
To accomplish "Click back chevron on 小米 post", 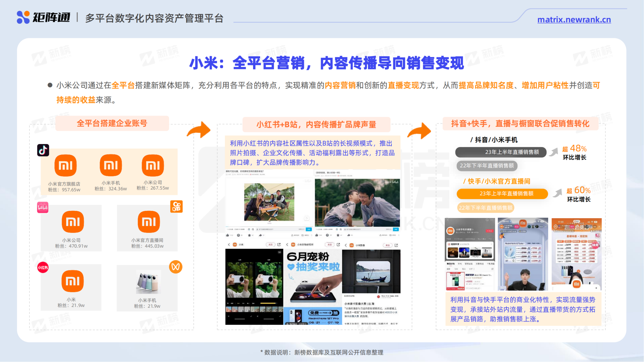I will [x=229, y=244].
